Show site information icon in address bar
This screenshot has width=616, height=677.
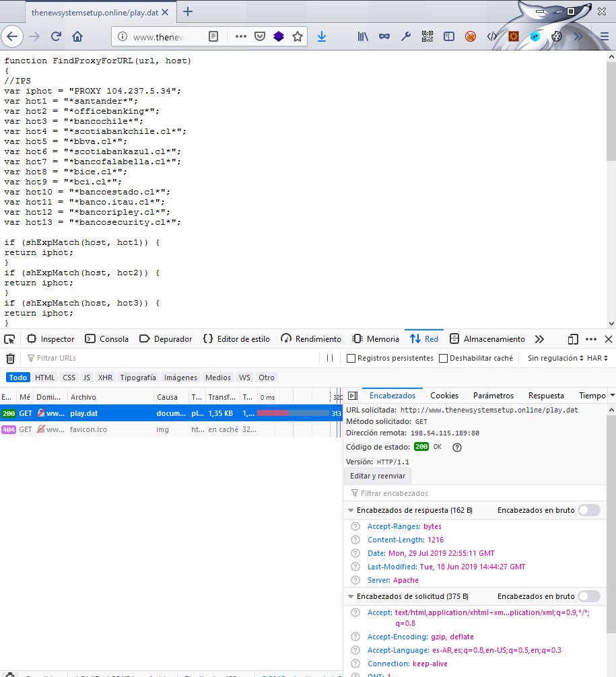[x=123, y=37]
